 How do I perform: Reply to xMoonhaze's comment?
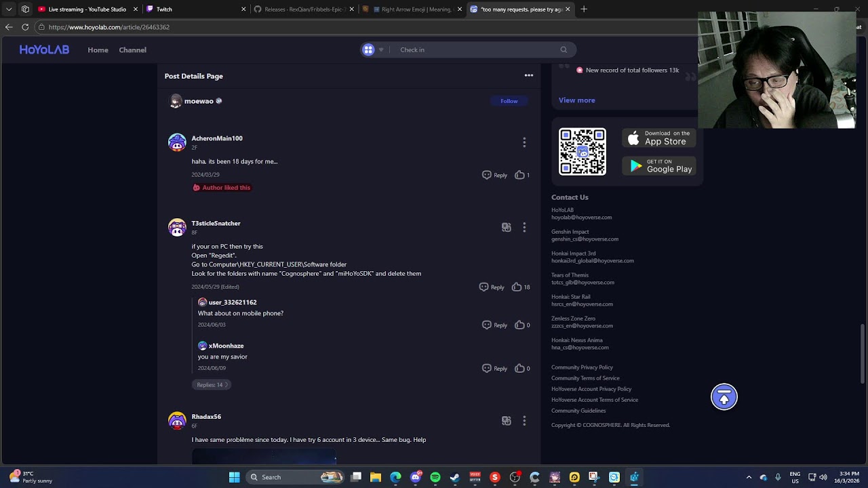(494, 368)
